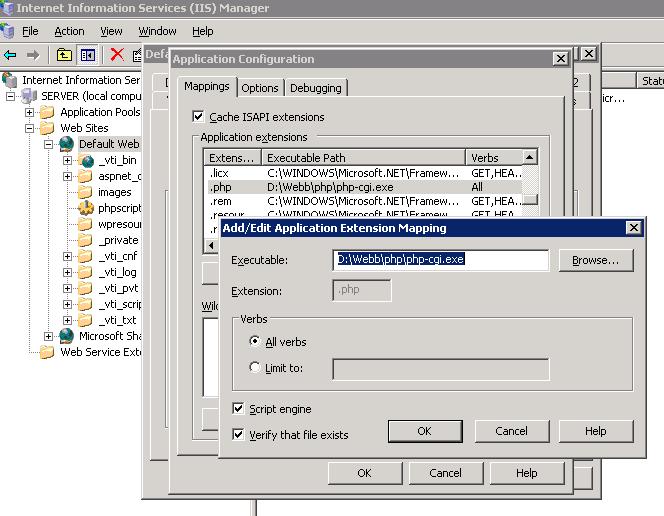Click Help in Add/Edit Extension Mapping dialog

(596, 431)
